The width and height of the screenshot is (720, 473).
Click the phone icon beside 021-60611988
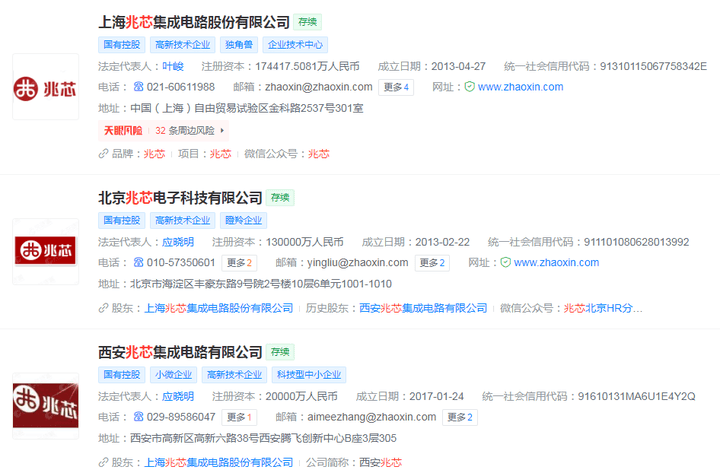point(138,86)
